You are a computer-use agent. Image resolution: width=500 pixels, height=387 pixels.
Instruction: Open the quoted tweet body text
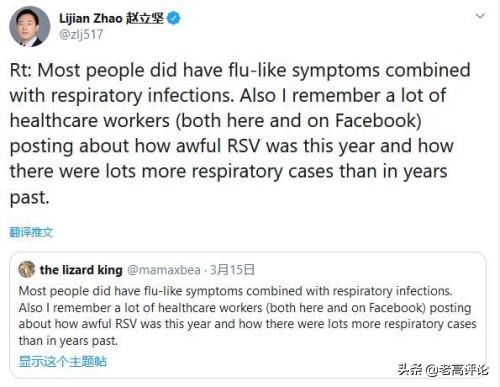[247, 316]
